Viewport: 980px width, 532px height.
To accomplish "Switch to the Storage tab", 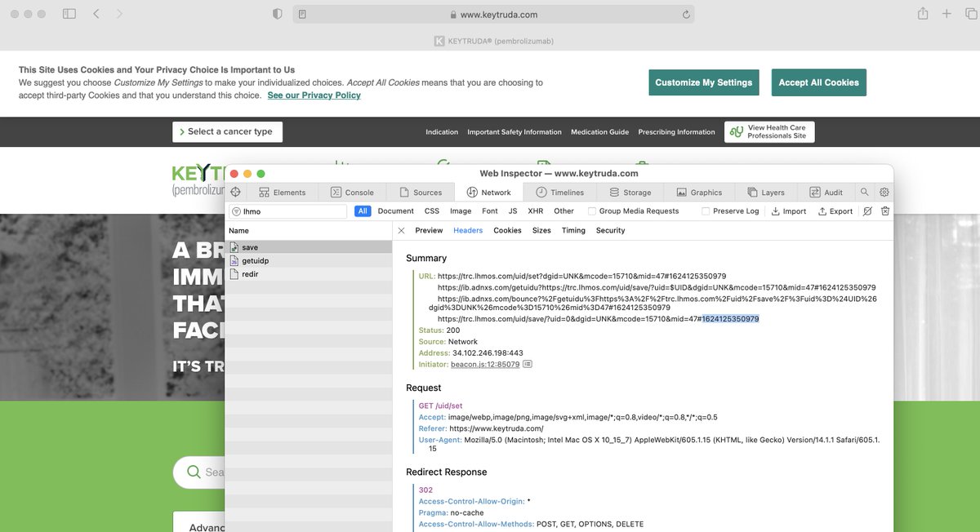I will [630, 193].
